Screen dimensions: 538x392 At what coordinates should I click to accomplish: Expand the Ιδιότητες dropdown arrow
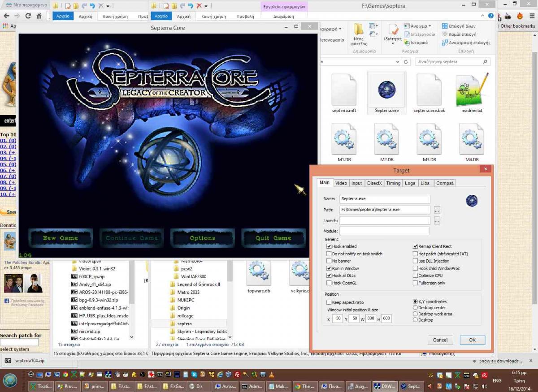point(393,43)
